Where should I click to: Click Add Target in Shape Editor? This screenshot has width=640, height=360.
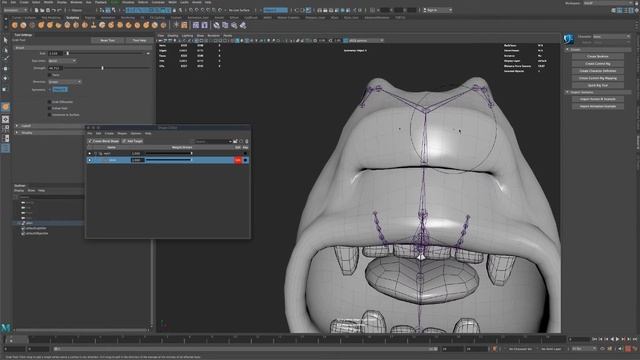point(133,141)
